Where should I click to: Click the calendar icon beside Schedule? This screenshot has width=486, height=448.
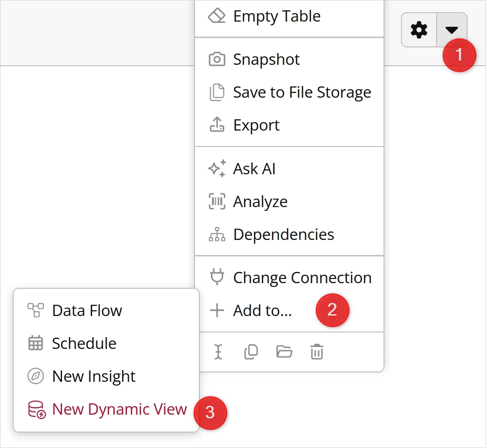pyautogui.click(x=36, y=343)
